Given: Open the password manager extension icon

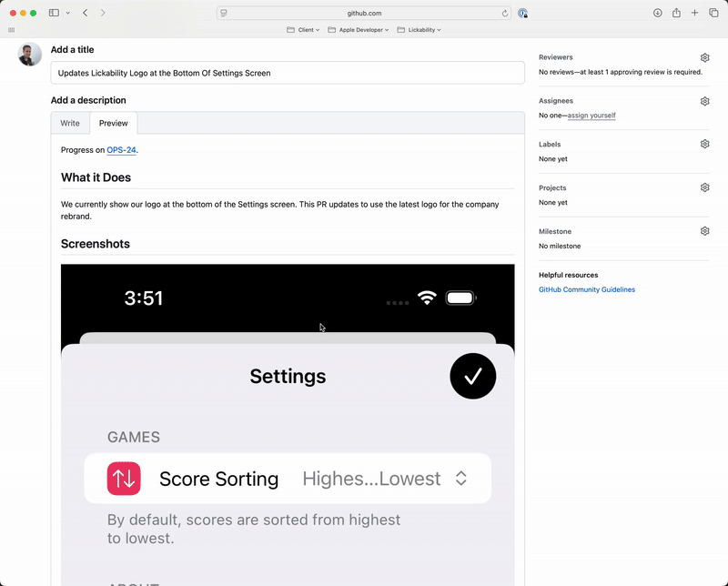Looking at the screenshot, I should [522, 14].
